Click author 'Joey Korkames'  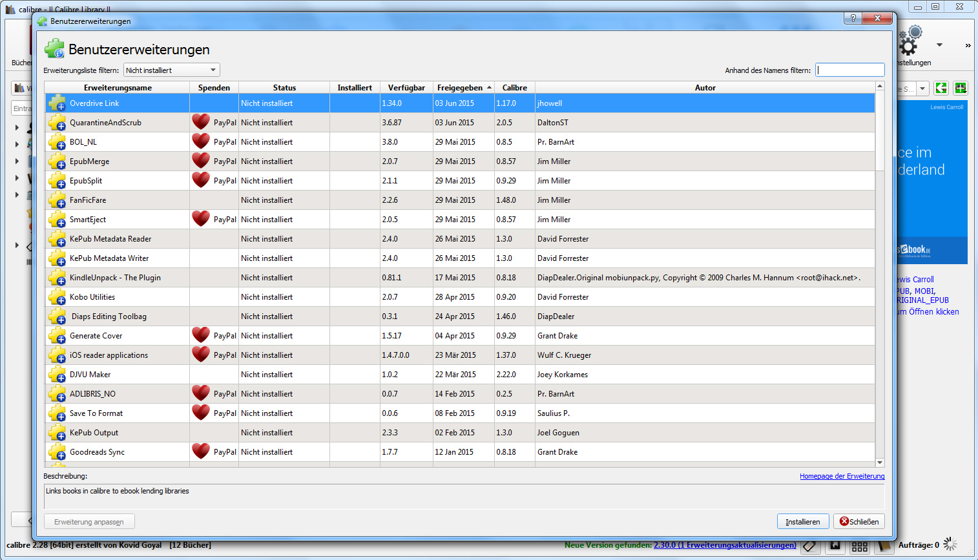[x=563, y=375]
